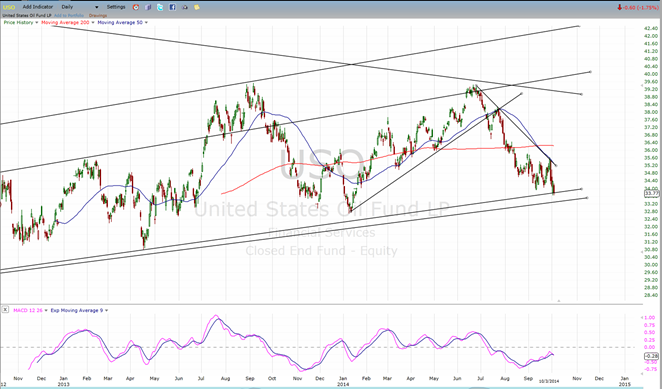Click the purple building icon in toolbar
This screenshot has height=389, width=662.
click(148, 7)
